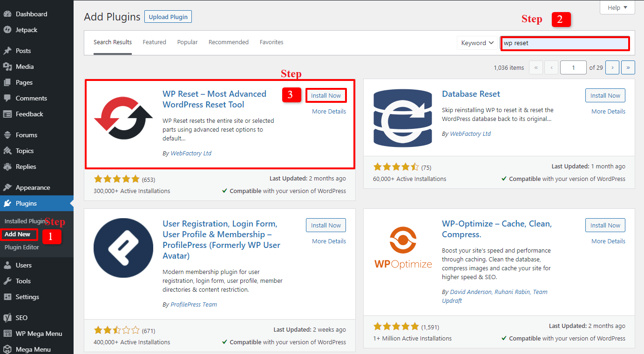This screenshot has width=644, height=354.
Task: Click the "1,036 items" count text
Action: pyautogui.click(x=509, y=67)
